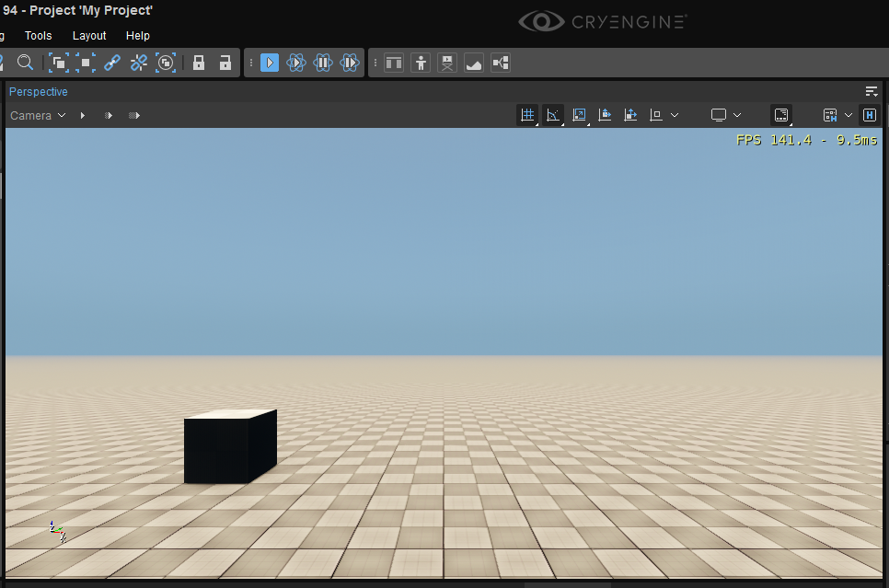
Task: Click the Unlink broken chain icon
Action: [139, 63]
